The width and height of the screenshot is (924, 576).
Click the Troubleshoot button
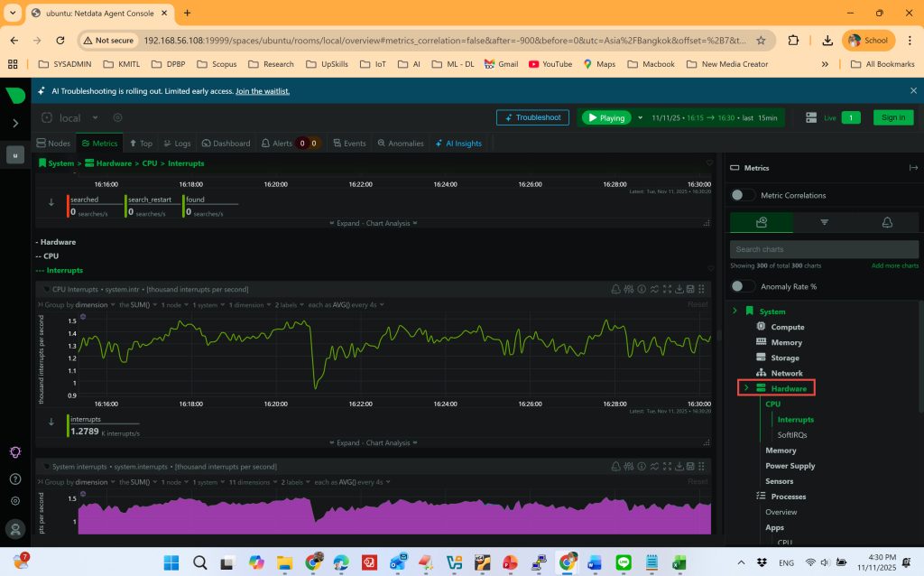(532, 117)
